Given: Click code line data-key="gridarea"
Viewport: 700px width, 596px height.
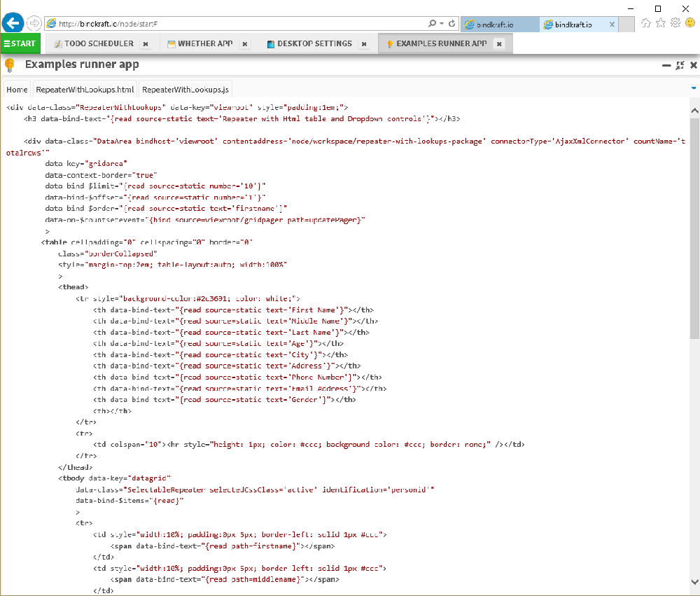Looking at the screenshot, I should pyautogui.click(x=86, y=163).
